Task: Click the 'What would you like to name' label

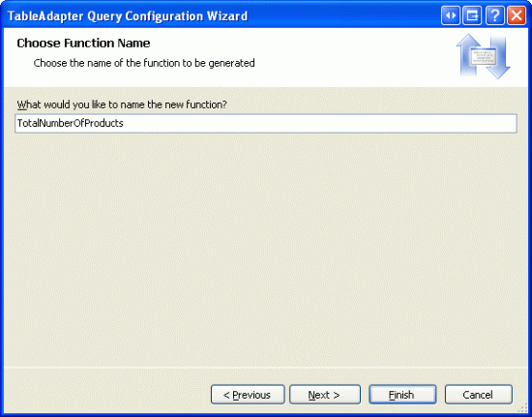Action: pos(122,104)
